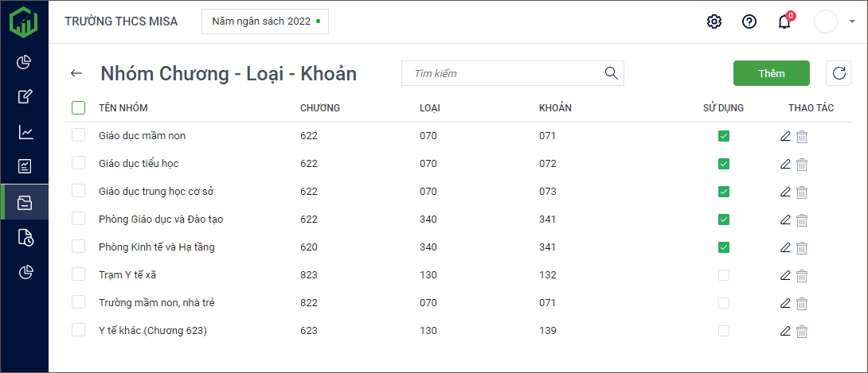The width and height of the screenshot is (868, 373).
Task: Edit the Giáo dục mầm non row
Action: [785, 136]
